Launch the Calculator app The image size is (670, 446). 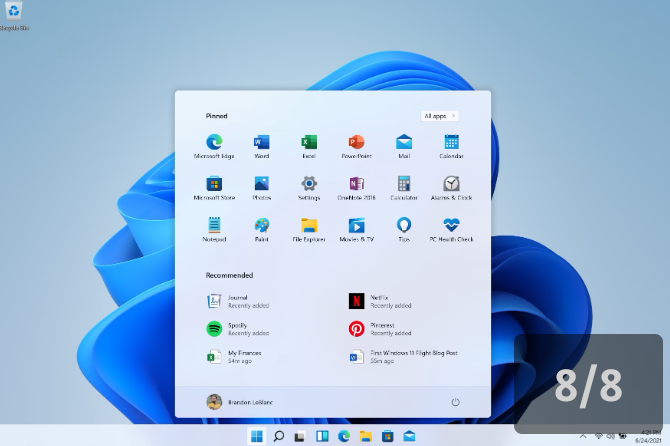pyautogui.click(x=404, y=185)
